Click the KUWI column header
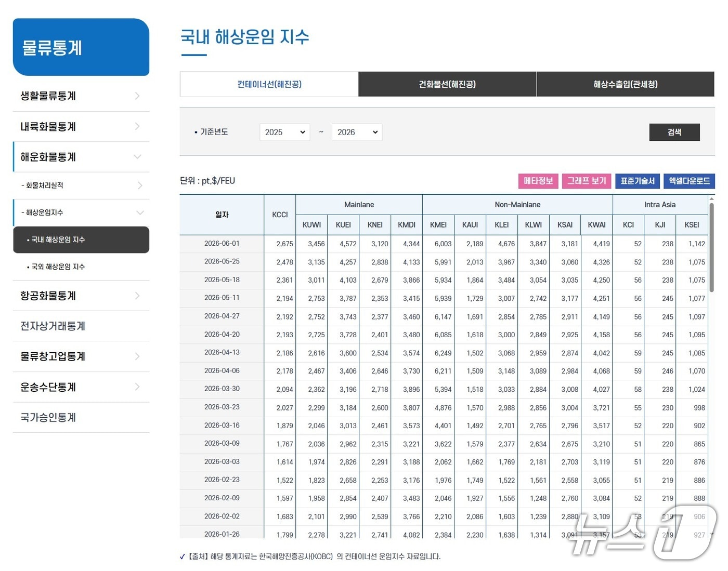This screenshot has height=571, width=728. pyautogui.click(x=311, y=224)
